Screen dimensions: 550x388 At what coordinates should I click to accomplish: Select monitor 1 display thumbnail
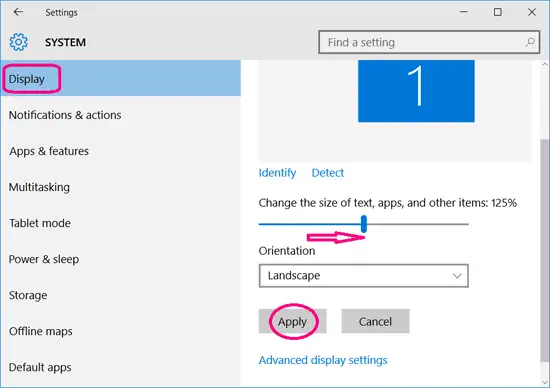416,91
